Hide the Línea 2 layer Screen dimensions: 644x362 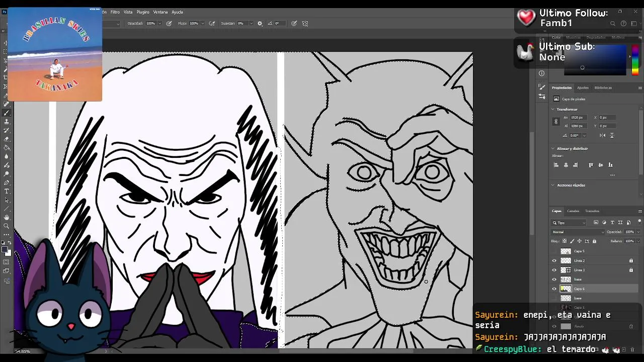[x=554, y=260]
